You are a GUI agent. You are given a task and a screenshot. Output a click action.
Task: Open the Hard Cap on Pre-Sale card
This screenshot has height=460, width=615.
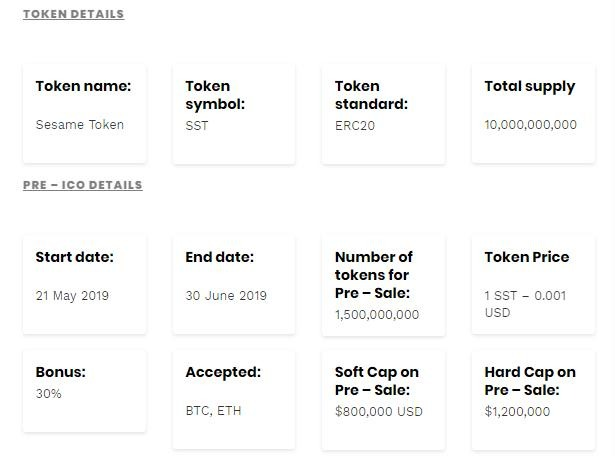point(533,400)
